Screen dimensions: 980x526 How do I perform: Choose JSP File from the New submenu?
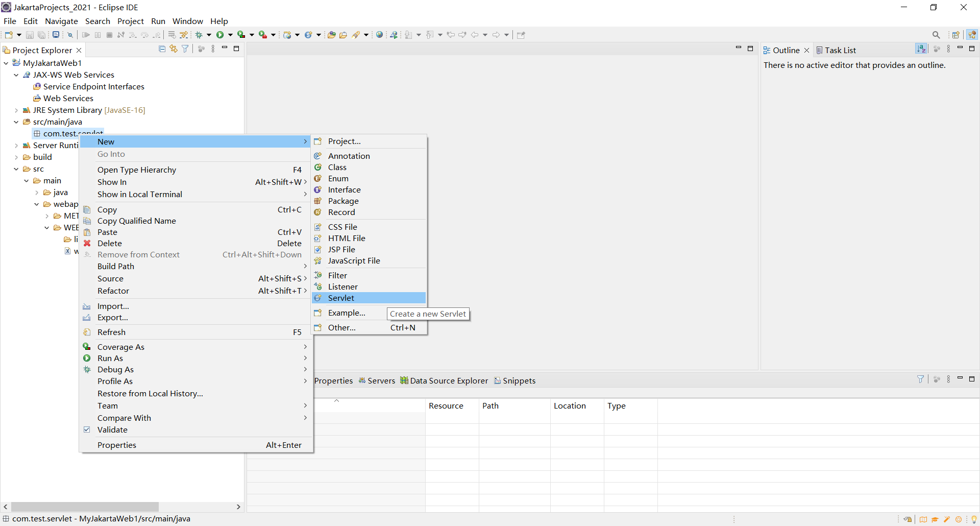[x=369, y=249]
